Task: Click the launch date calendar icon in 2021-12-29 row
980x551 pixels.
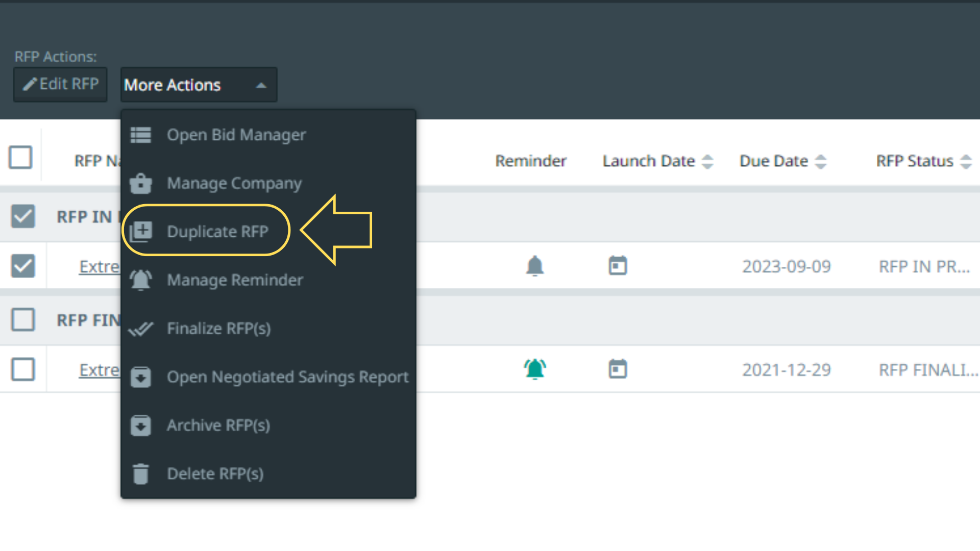Action: click(x=618, y=369)
